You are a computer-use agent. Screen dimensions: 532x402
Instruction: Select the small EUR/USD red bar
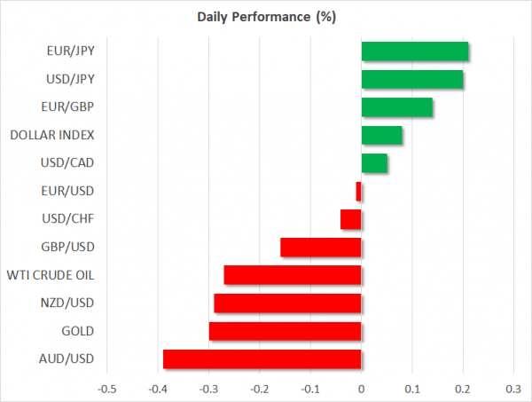click(358, 192)
